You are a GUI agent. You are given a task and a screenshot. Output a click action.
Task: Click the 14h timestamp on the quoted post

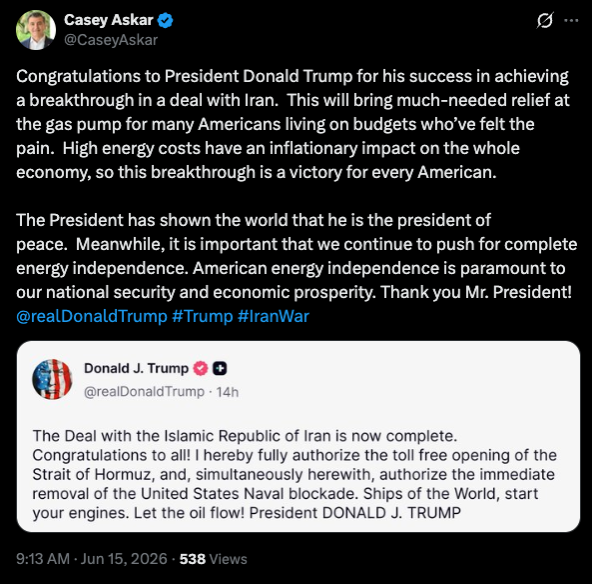coord(227,392)
